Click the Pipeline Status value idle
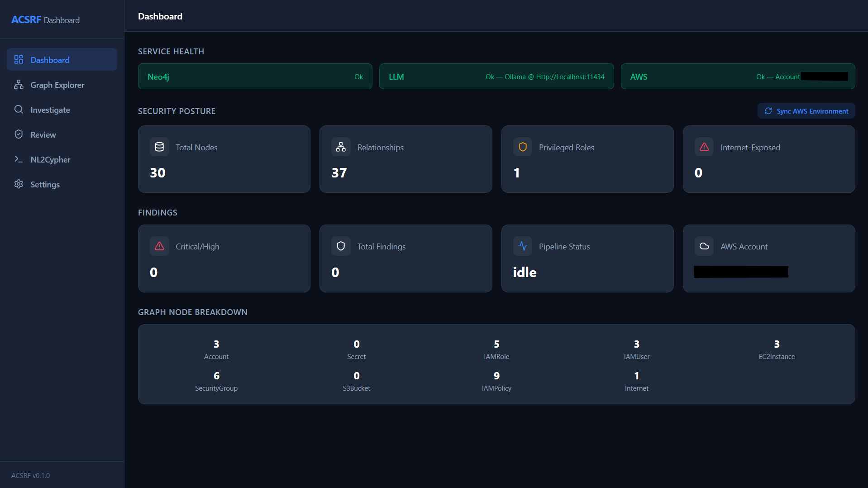 (525, 272)
